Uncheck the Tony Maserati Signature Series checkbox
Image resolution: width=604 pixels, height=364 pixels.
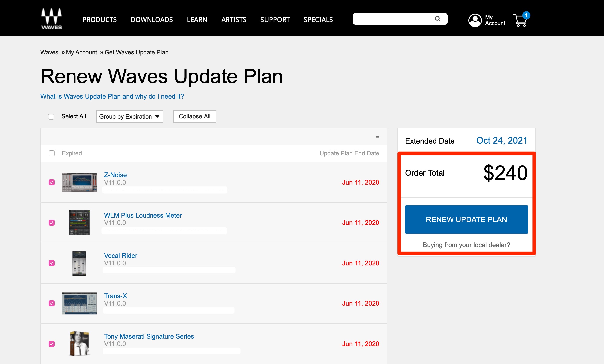52,344
